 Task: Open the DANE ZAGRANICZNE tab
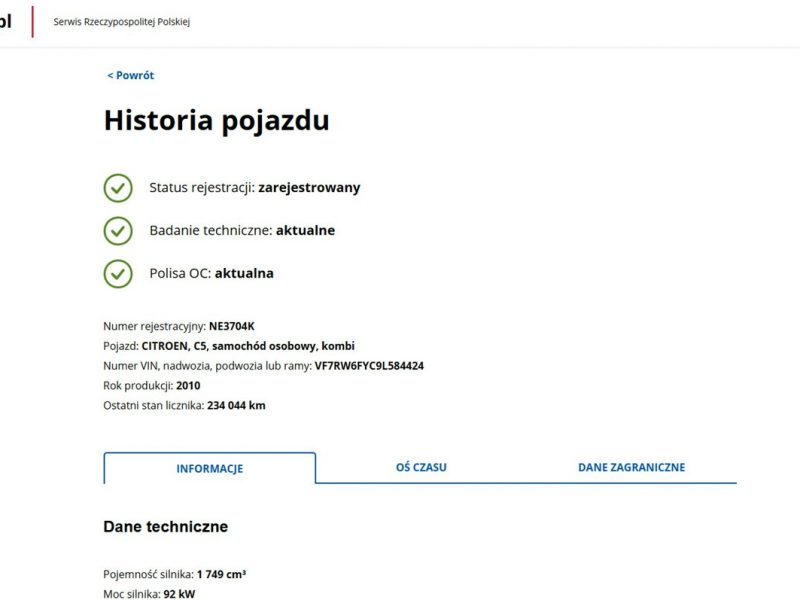click(x=631, y=467)
